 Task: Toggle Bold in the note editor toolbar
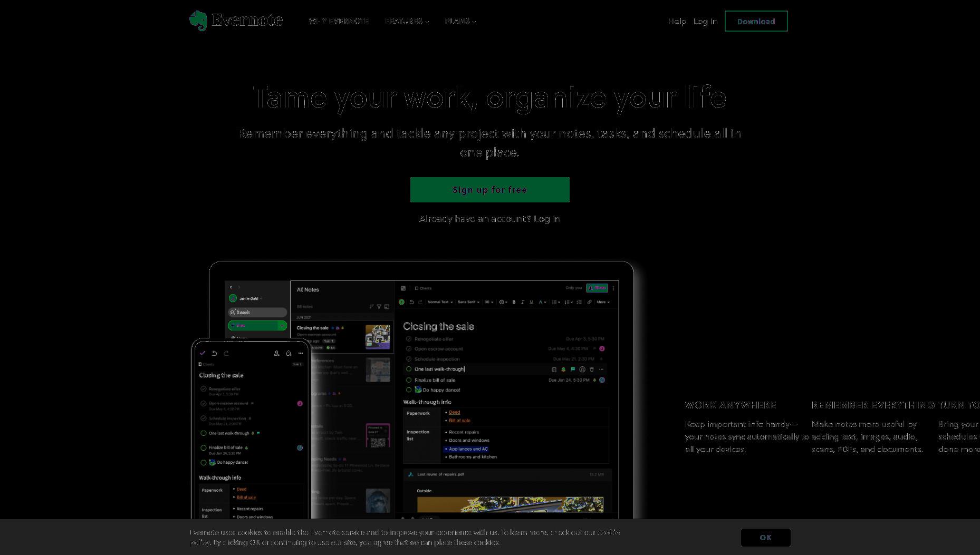point(514,302)
